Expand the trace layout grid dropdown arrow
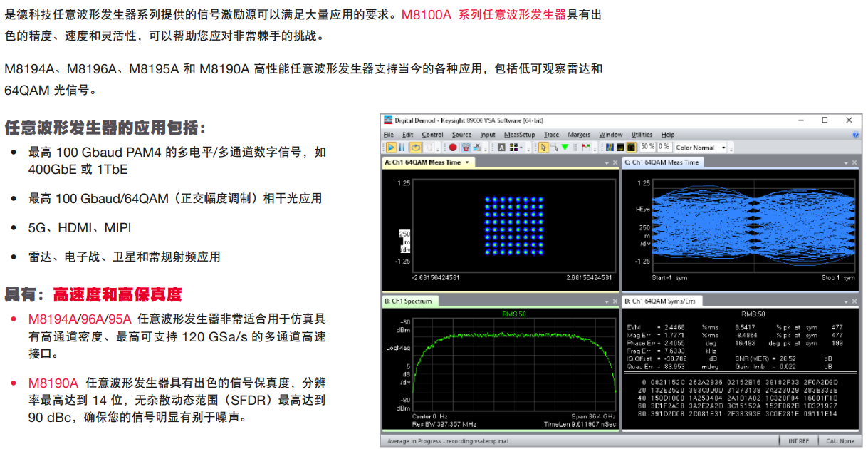The width and height of the screenshot is (868, 454). pos(522,148)
